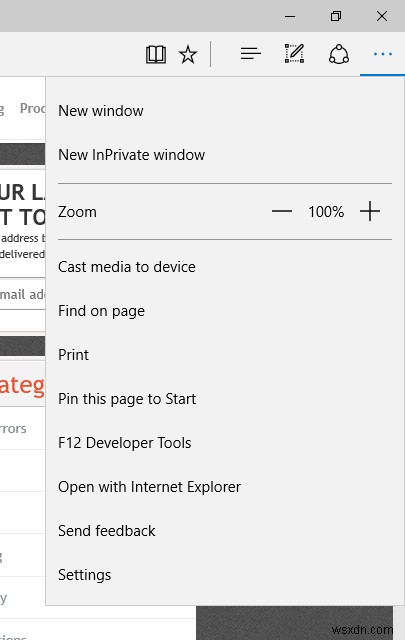
Task: Choose New window from menu
Action: 225,111
